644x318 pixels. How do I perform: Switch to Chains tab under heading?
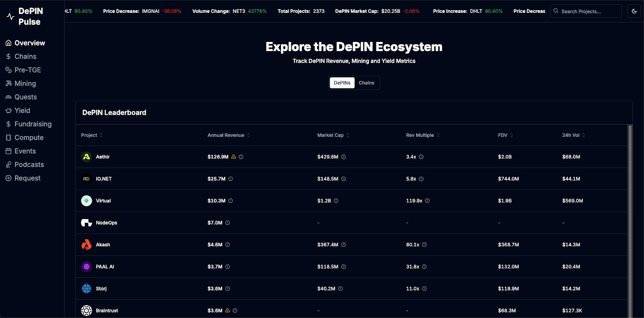pos(366,83)
